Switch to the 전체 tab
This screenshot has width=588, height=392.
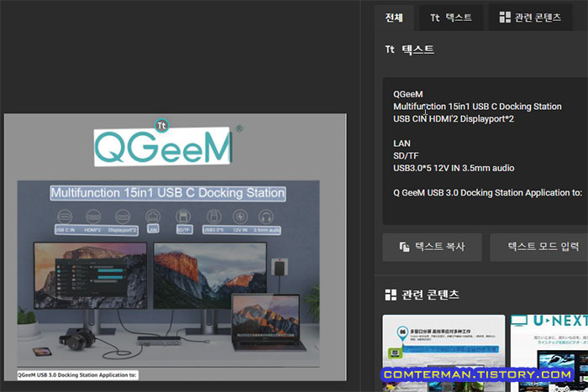394,18
